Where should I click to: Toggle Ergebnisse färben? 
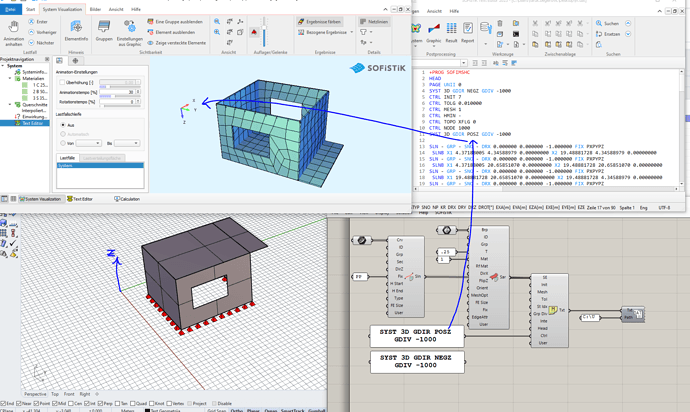pyautogui.click(x=319, y=22)
